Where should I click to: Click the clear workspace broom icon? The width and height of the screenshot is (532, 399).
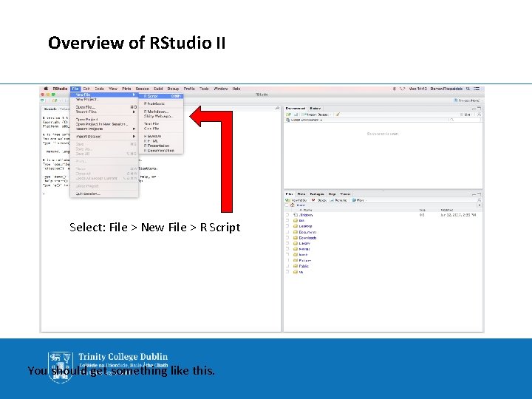pos(338,115)
